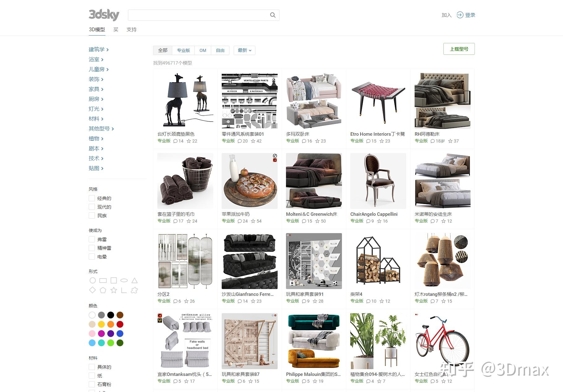Click the search magnifier icon
This screenshot has width=563, height=392.
[273, 15]
